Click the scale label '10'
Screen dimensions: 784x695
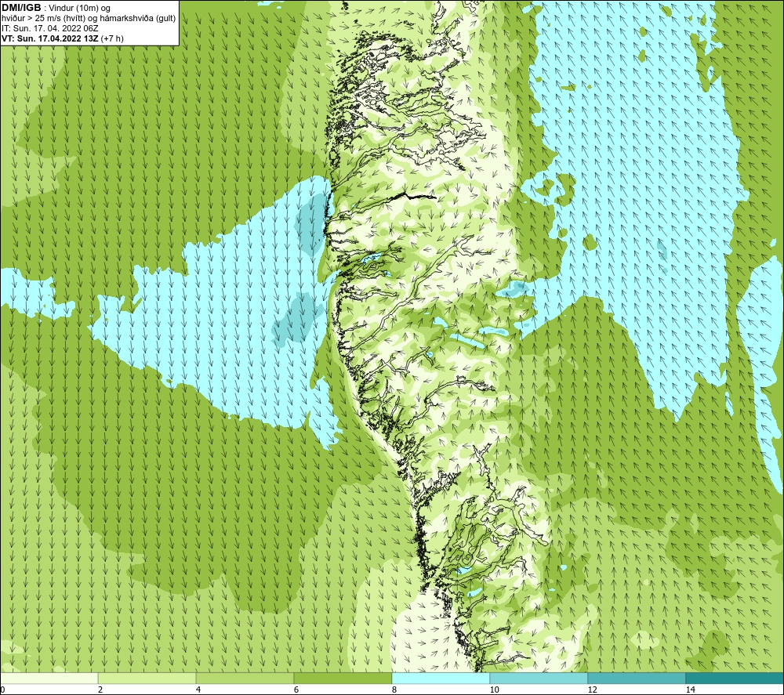pos(495,690)
